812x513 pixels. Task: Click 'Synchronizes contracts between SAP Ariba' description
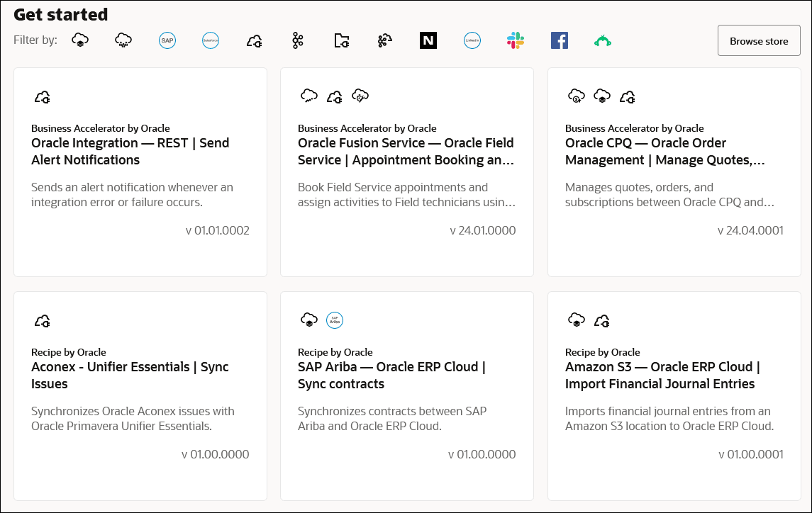392,419
